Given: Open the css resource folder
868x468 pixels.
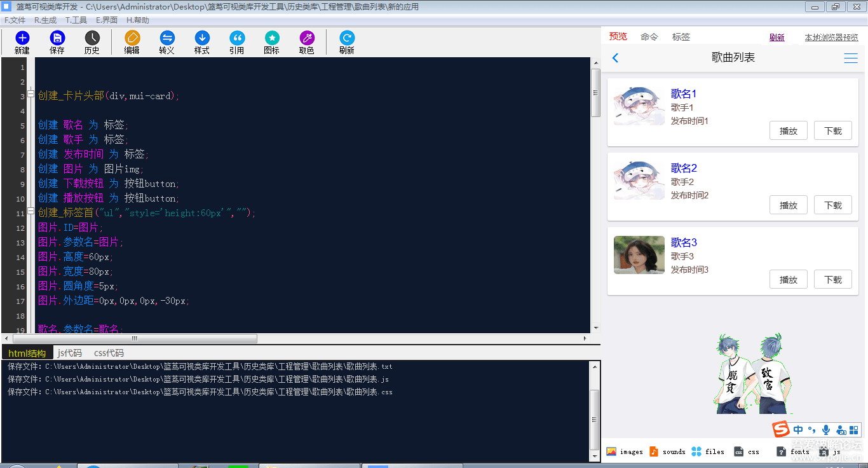Looking at the screenshot, I should pos(747,451).
